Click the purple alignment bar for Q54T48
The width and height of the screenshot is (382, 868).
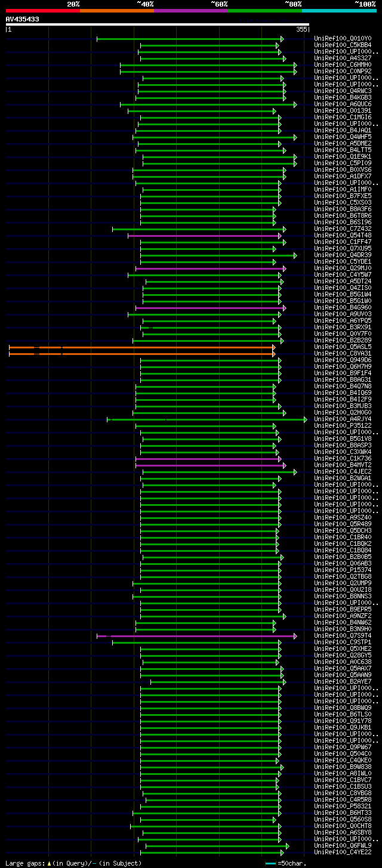[205, 236]
